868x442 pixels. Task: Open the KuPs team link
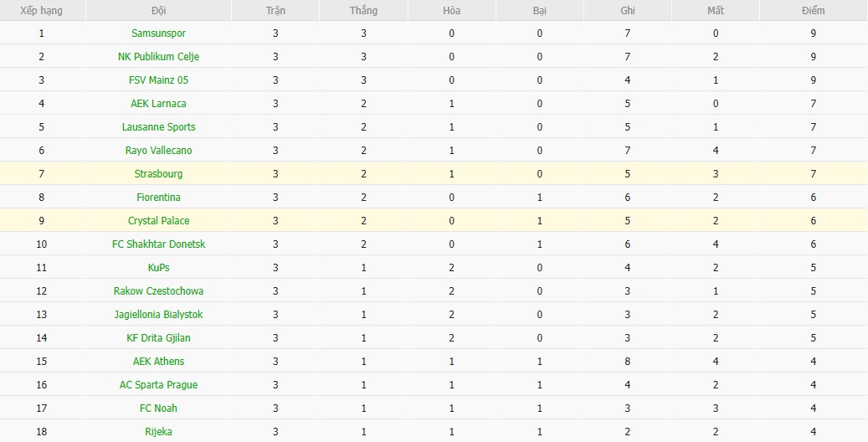(158, 268)
